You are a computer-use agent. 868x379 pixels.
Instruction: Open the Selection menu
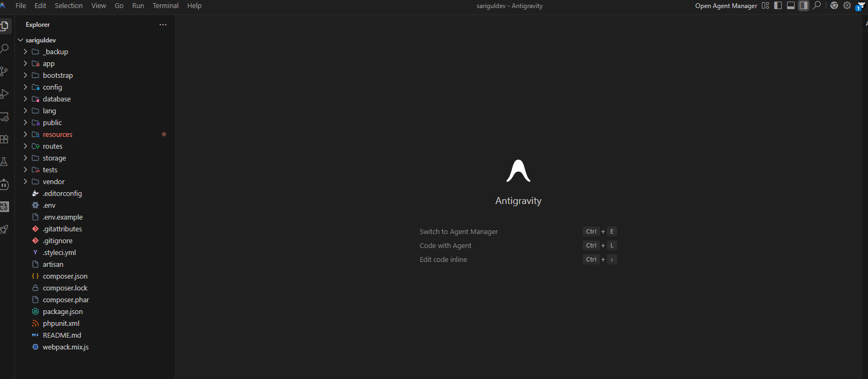[69, 6]
